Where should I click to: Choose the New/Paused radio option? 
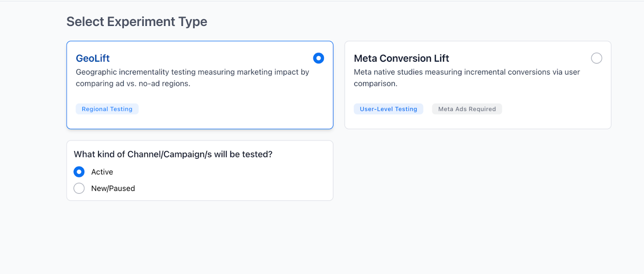click(x=79, y=188)
